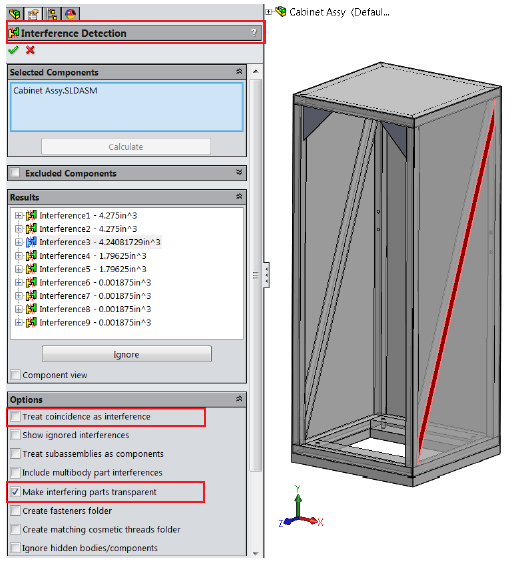Select the Interference1 result icon
The height and width of the screenshot is (563, 511).
pyautogui.click(x=31, y=215)
